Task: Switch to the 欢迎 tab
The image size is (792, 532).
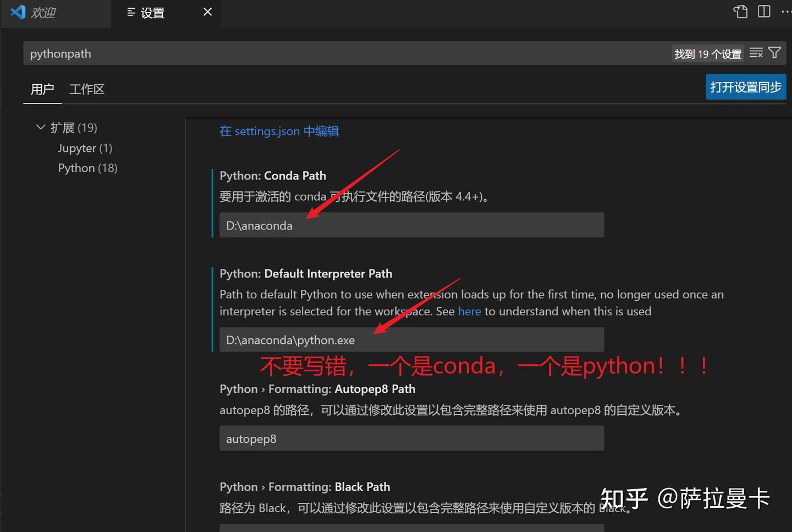Action: coord(42,12)
